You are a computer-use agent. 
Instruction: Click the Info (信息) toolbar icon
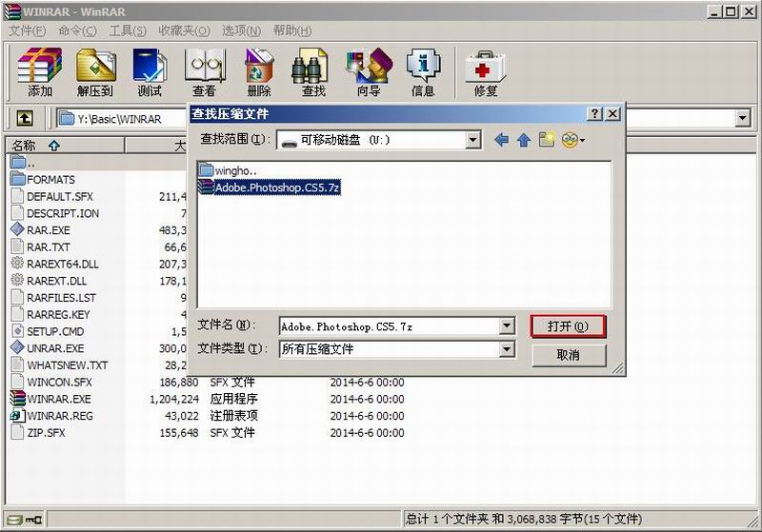pyautogui.click(x=423, y=71)
